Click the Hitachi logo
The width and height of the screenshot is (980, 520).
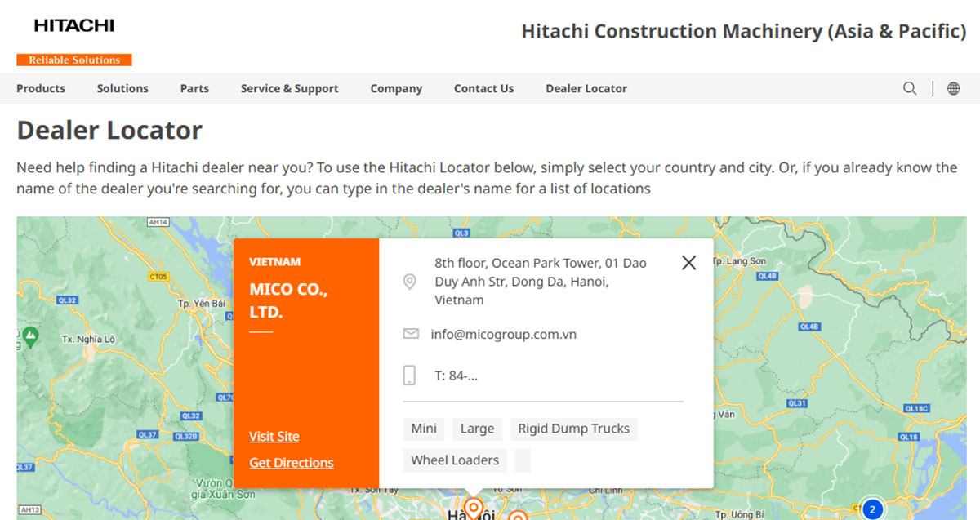coord(74,25)
